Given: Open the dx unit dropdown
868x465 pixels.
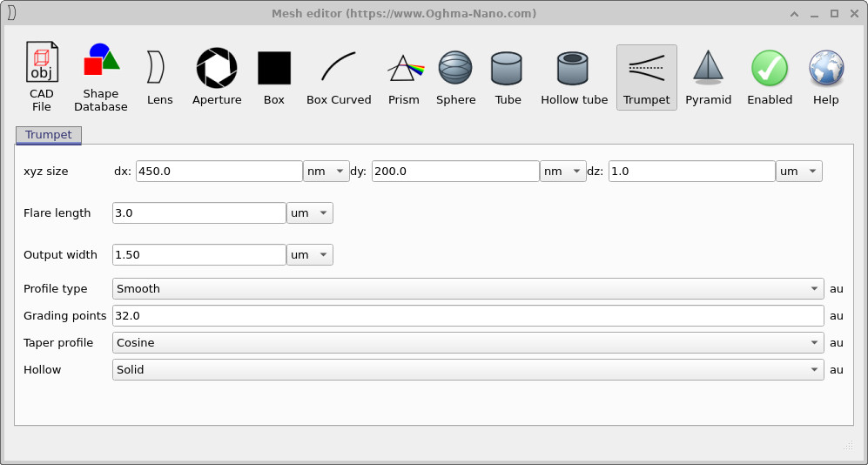Looking at the screenshot, I should click(326, 171).
